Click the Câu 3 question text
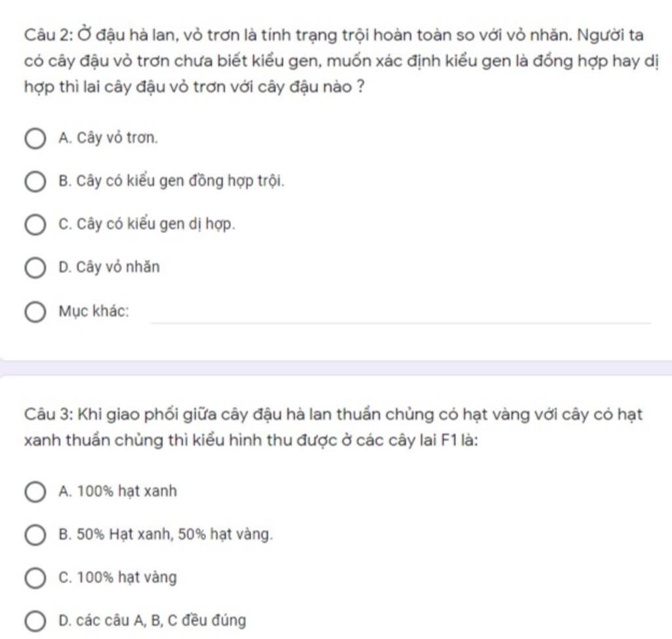The height and width of the screenshot is (639, 672). [333, 427]
